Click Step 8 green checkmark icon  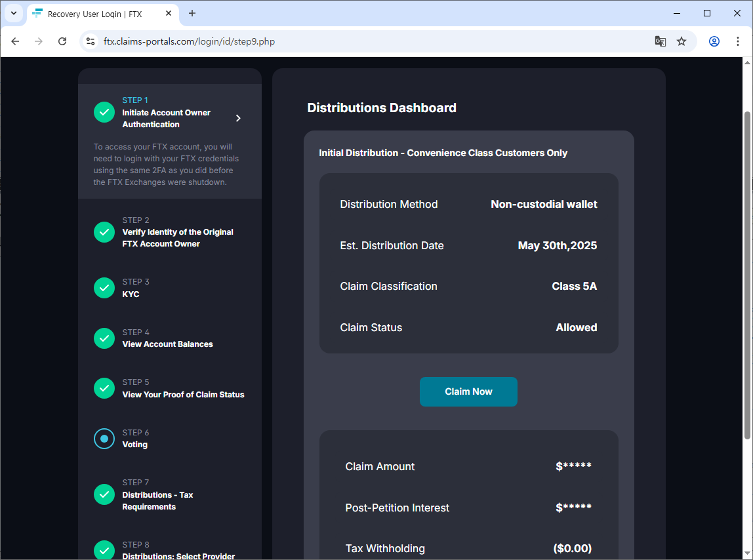104,550
